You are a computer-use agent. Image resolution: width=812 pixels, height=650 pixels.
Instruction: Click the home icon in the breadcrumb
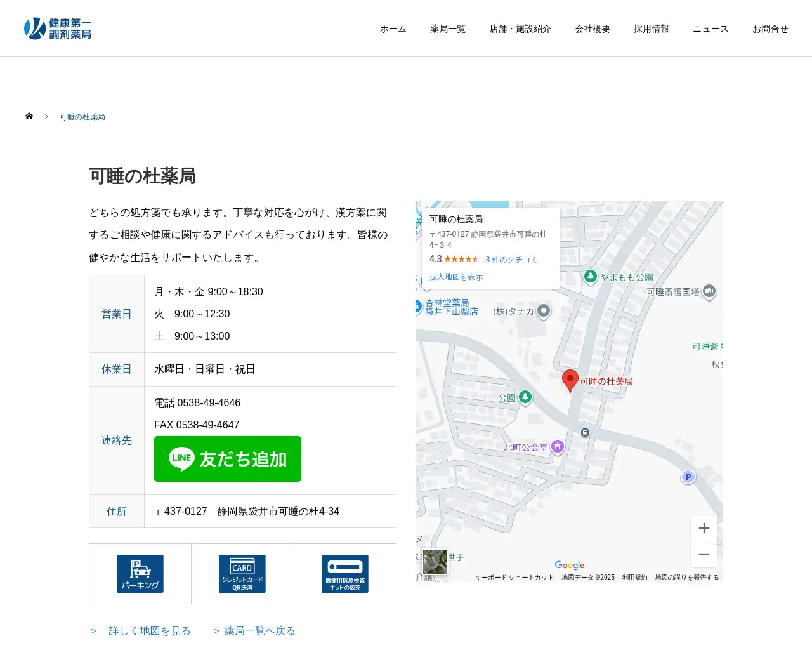29,116
